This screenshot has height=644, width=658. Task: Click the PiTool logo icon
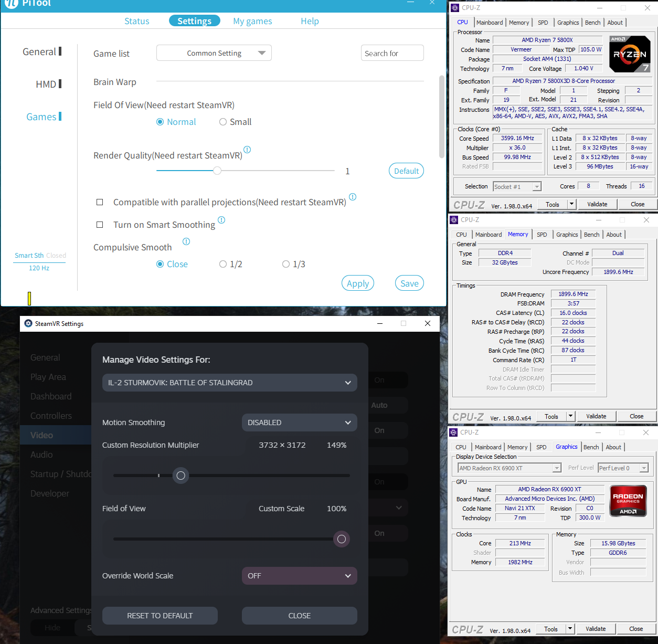point(11,3)
